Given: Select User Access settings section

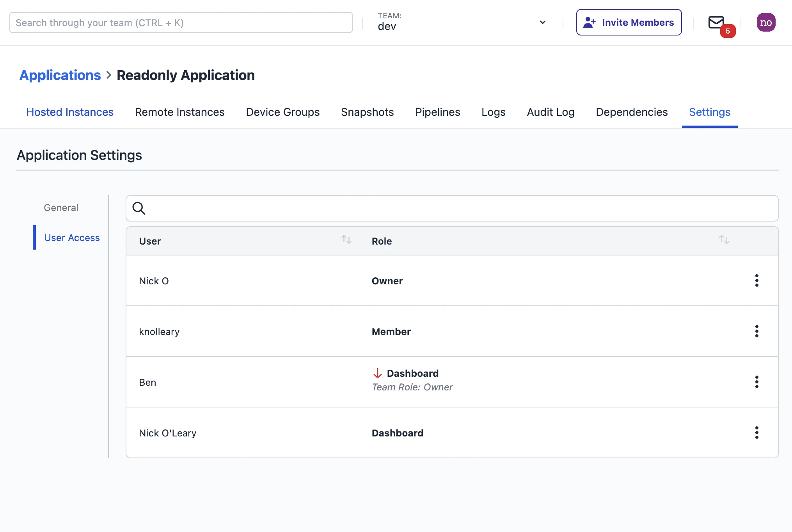Looking at the screenshot, I should point(72,238).
